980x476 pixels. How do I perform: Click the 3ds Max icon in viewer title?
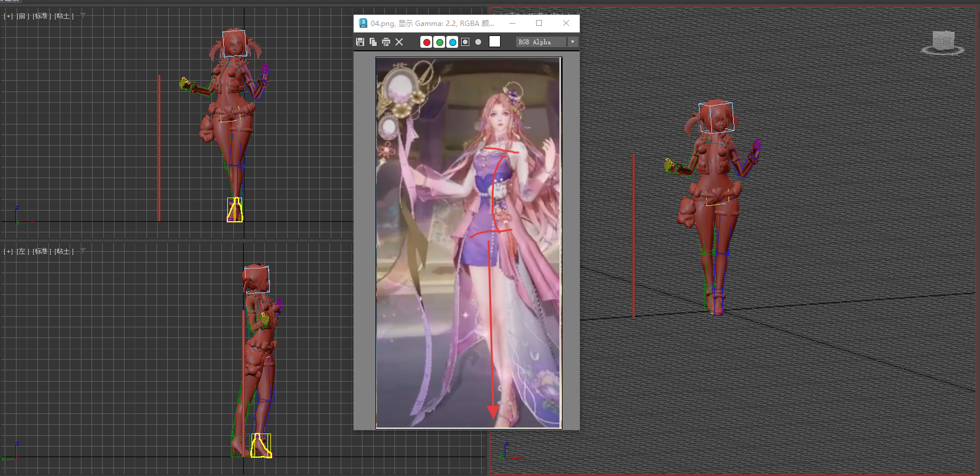pyautogui.click(x=363, y=23)
